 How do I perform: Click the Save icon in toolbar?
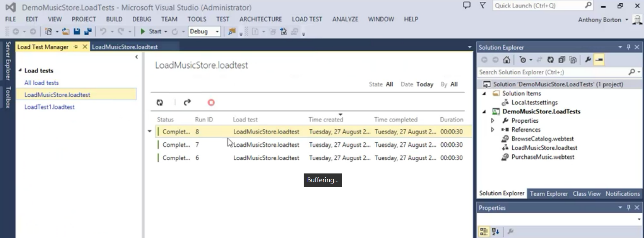pyautogui.click(x=77, y=32)
